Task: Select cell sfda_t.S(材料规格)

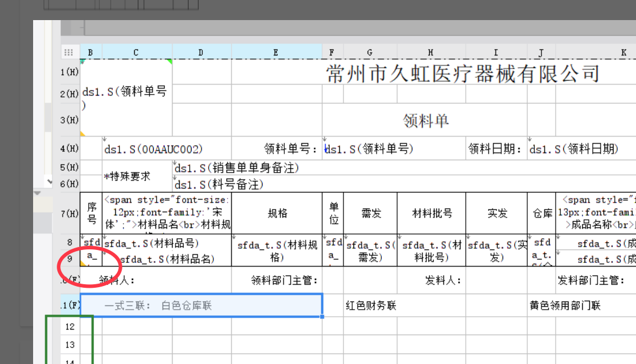Action: click(x=277, y=251)
